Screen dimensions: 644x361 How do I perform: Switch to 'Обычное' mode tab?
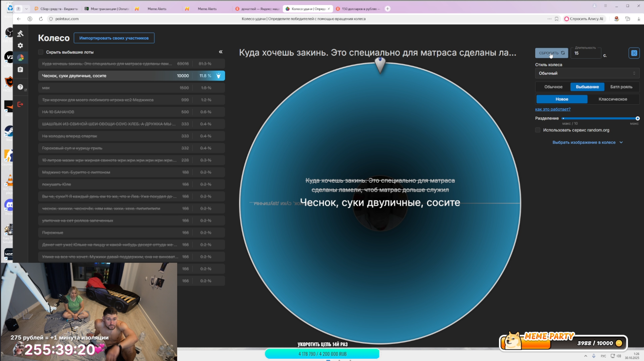[553, 87]
